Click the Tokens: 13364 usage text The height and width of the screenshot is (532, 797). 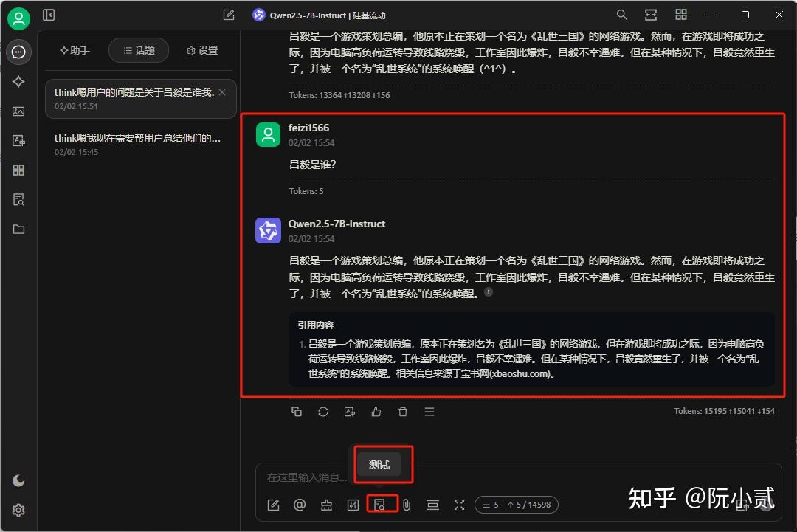pos(339,95)
